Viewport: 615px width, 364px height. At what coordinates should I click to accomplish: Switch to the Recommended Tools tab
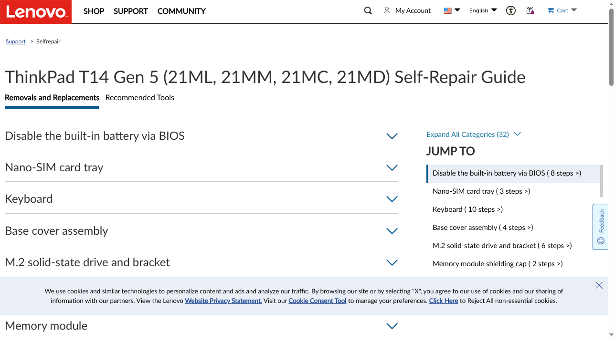pos(140,98)
